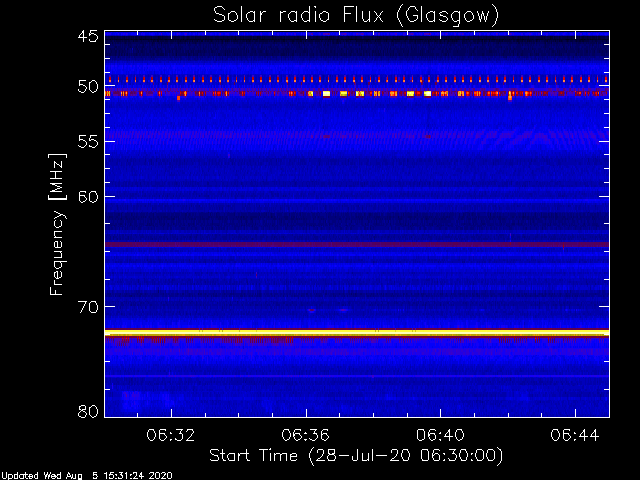Click the dark red horizontal band near 64 MHz
The width and height of the screenshot is (640, 480).
[357, 244]
